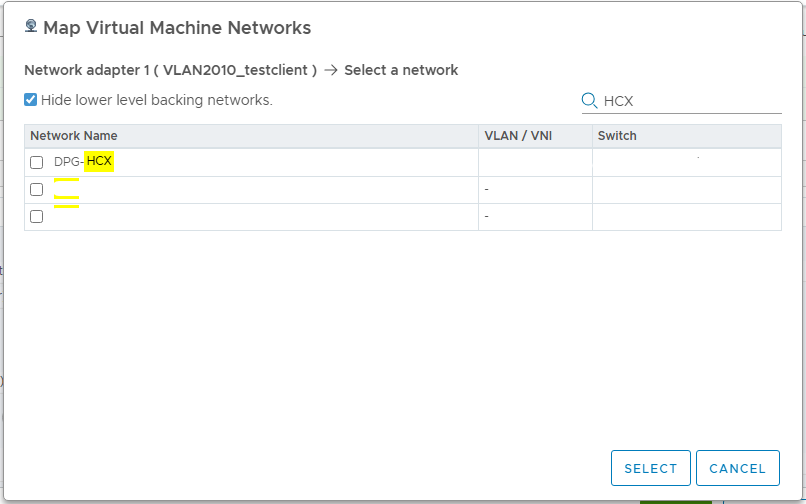
Task: Cancel the network mapping dialog
Action: click(x=738, y=468)
